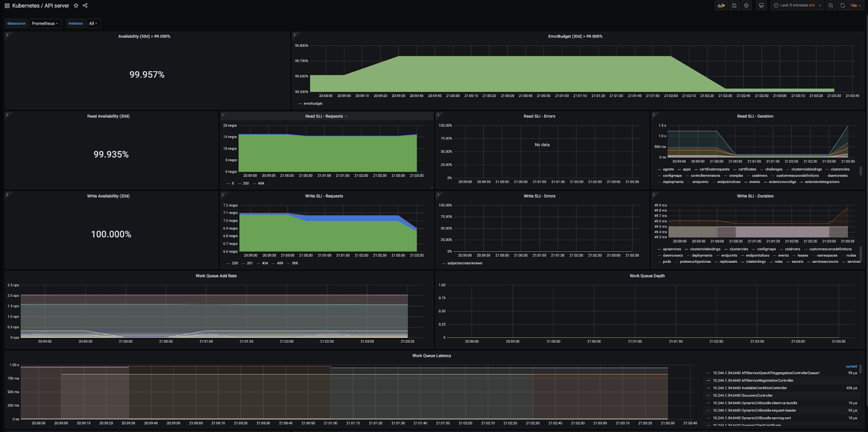The height and width of the screenshot is (432, 868).
Task: Open the instance All dropdown
Action: click(x=93, y=23)
